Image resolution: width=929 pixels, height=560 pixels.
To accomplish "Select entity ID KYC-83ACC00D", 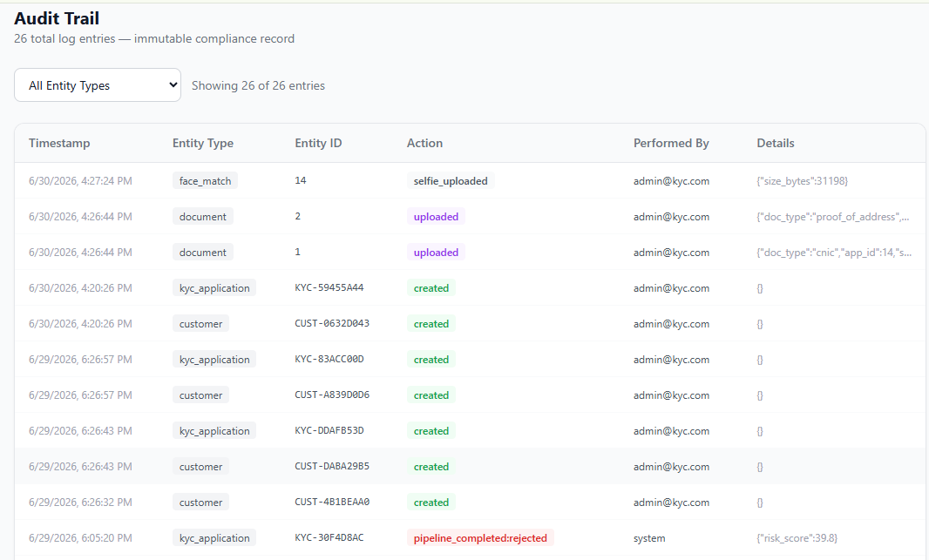I will point(329,359).
